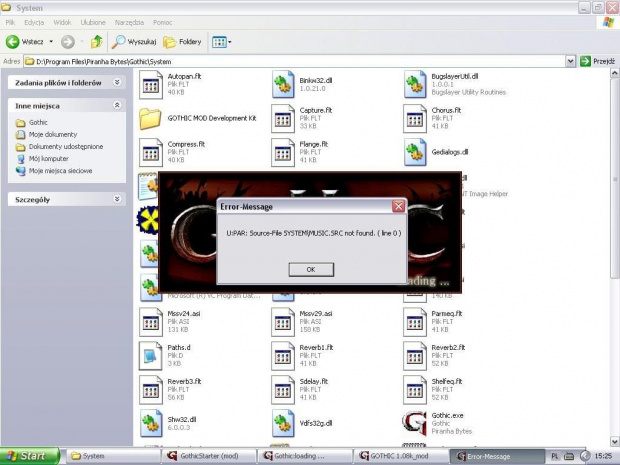
Task: Select the Paths.d file icon
Action: 151,356
